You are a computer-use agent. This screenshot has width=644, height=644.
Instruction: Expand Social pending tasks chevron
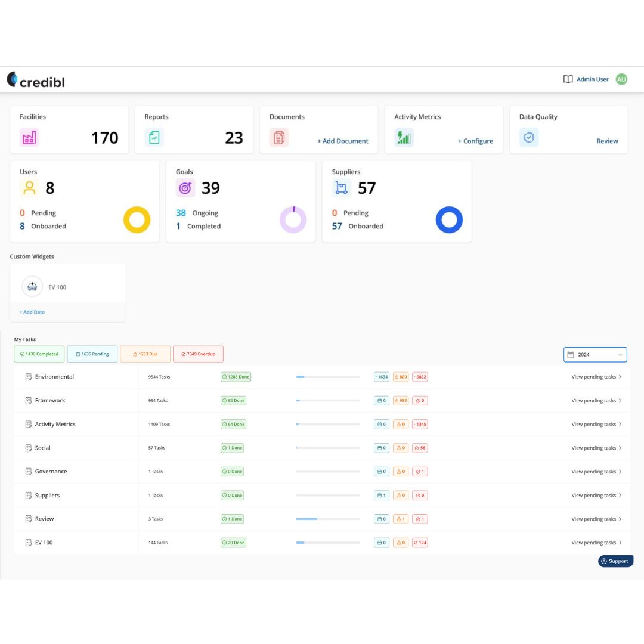pos(620,448)
